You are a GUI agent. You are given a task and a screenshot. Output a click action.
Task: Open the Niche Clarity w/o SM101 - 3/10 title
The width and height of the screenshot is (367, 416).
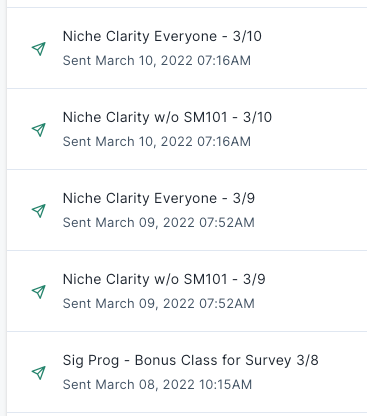167,117
